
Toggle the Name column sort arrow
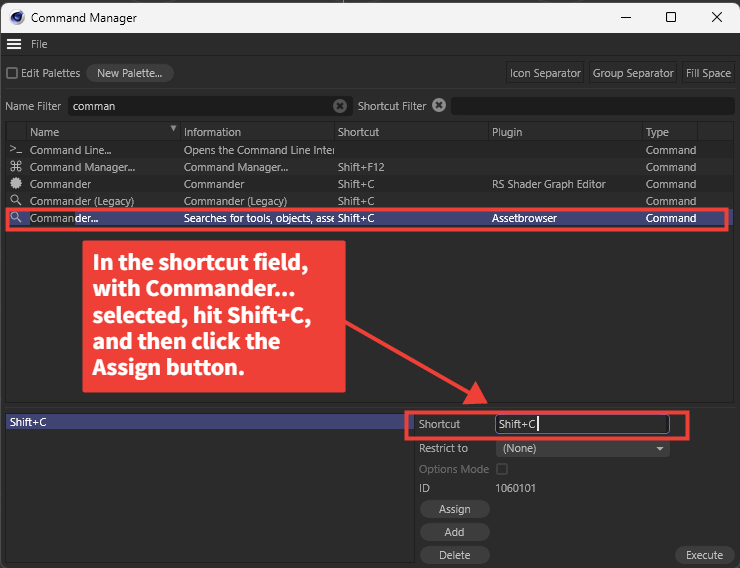click(x=173, y=128)
